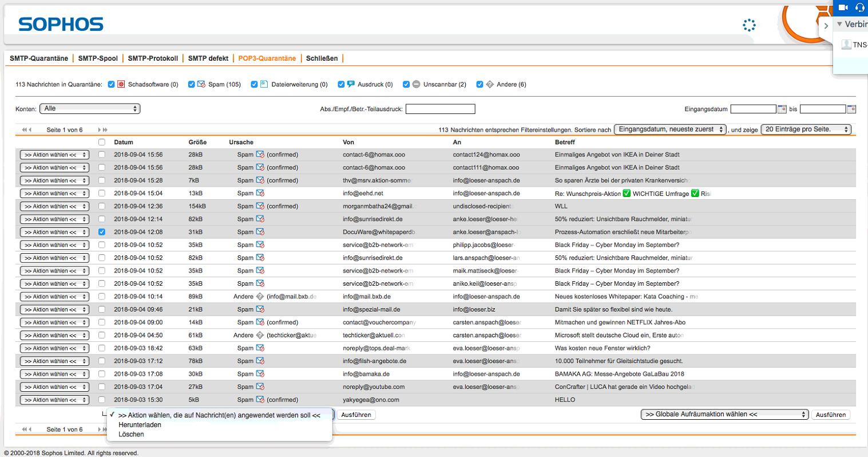The width and height of the screenshot is (868, 457).
Task: Go to the next page using the bottom pager
Action: click(x=100, y=430)
